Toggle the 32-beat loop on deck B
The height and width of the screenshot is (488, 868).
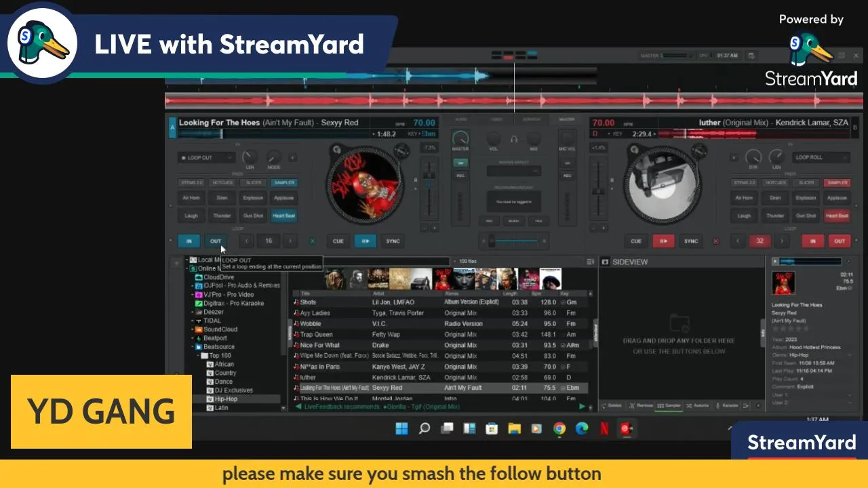point(759,241)
